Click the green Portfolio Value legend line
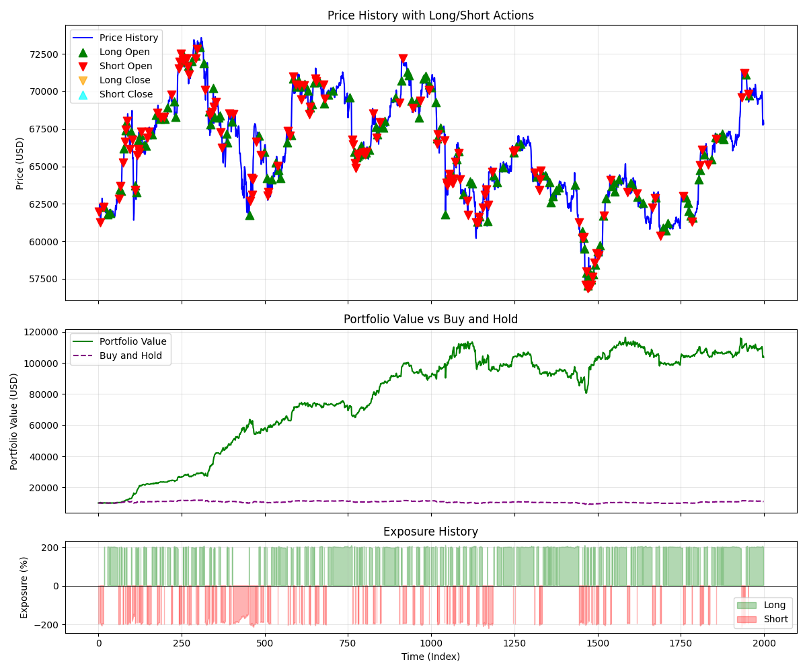807x672 pixels. click(x=83, y=342)
